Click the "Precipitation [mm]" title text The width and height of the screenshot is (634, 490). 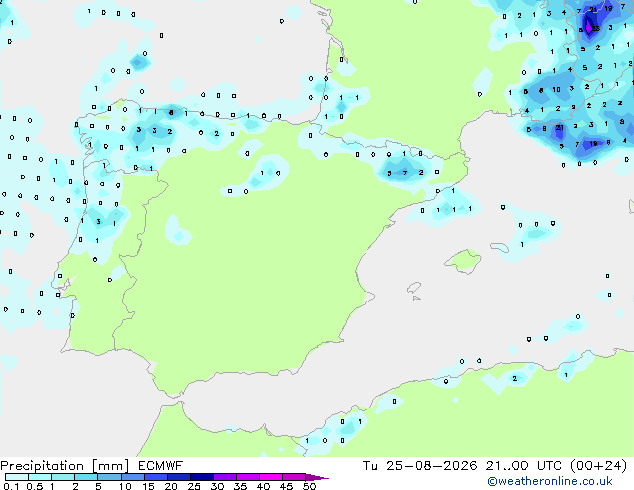(65, 466)
